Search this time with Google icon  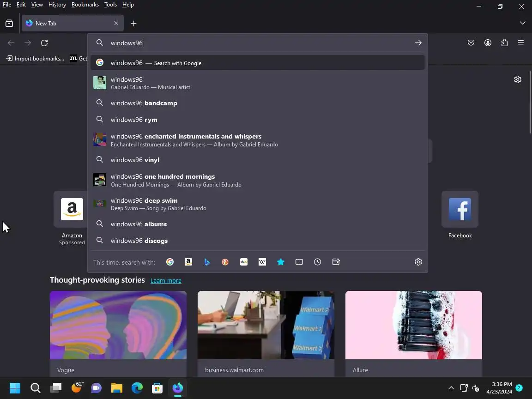170,262
